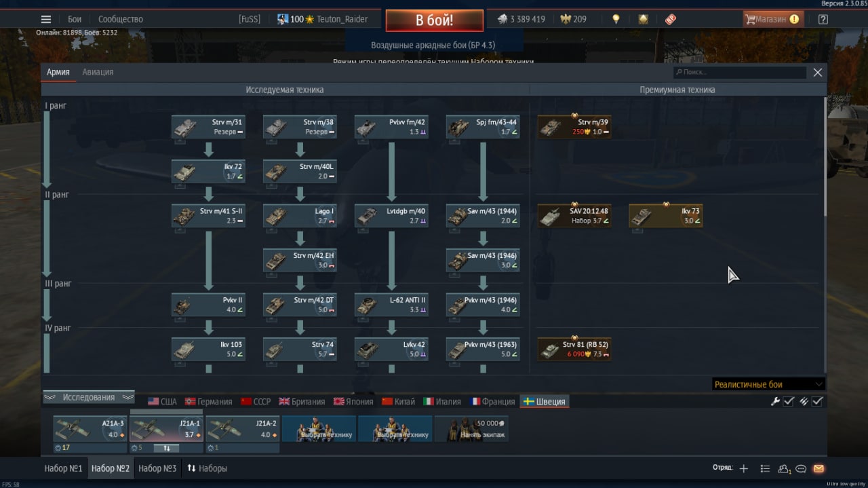The width and height of the screenshot is (868, 488).
Task: Select the Pvkv m/43 (1963) card
Action: [x=483, y=349]
